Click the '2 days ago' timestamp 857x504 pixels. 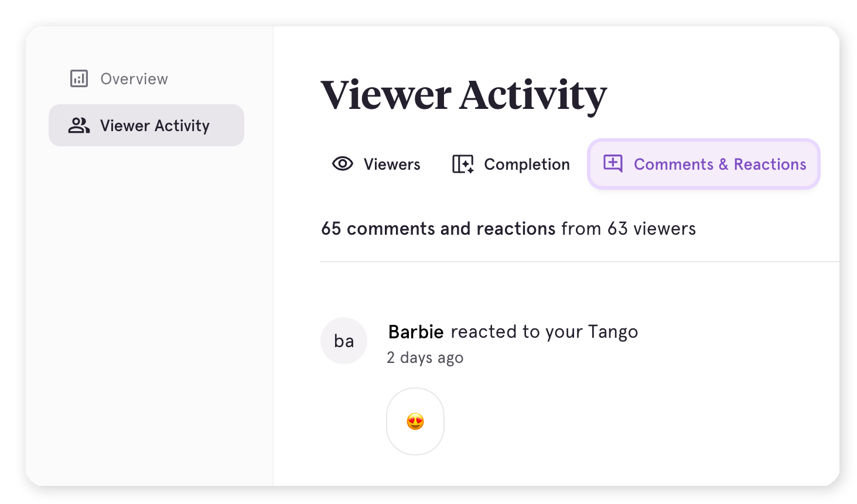point(425,358)
